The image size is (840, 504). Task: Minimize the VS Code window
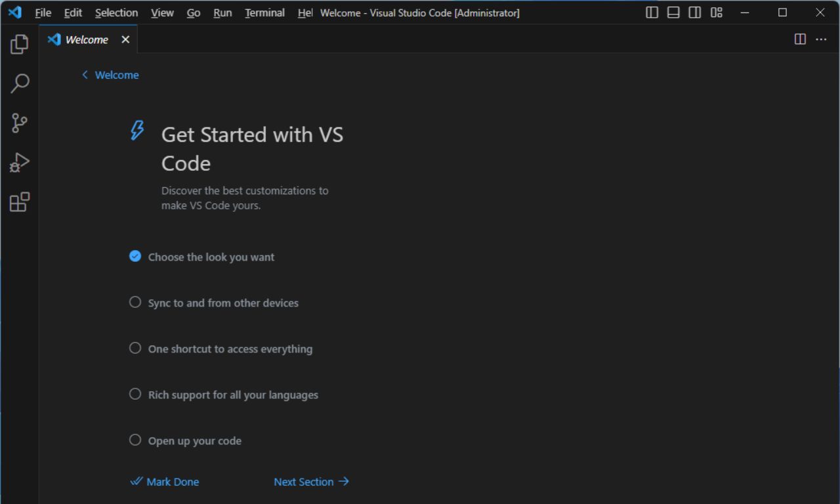click(745, 12)
